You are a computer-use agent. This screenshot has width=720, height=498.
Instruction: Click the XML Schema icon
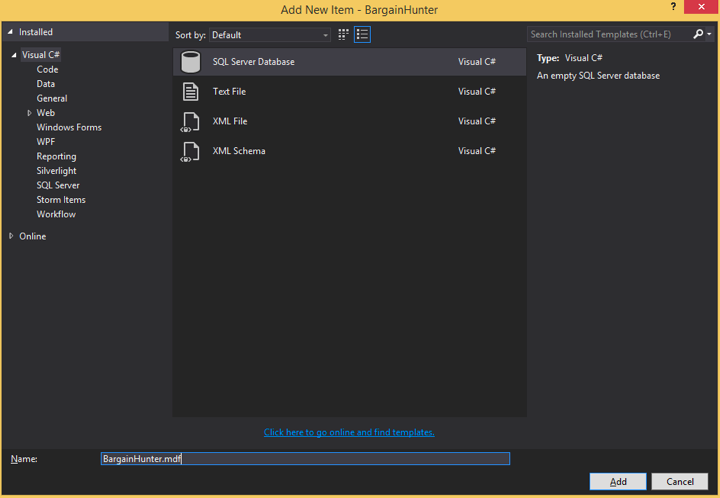coord(190,152)
